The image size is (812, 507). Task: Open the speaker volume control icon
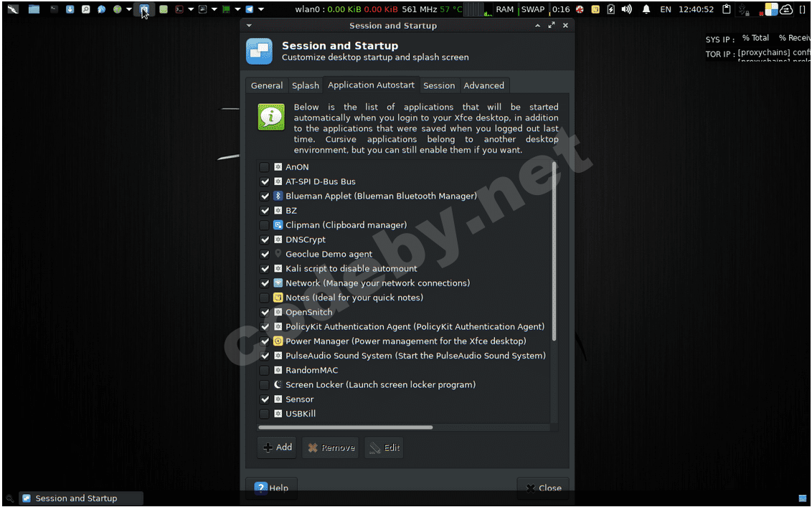pos(627,9)
